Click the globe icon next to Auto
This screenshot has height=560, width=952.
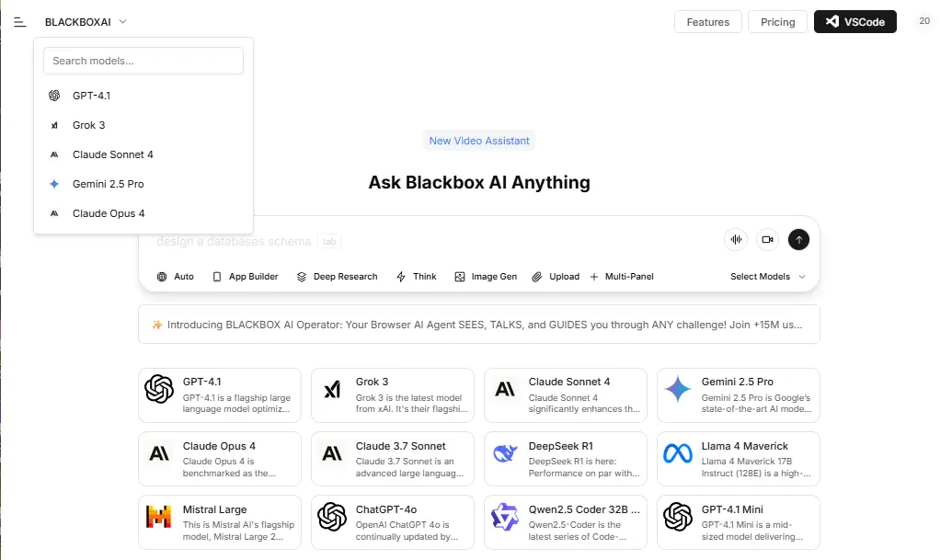pyautogui.click(x=162, y=277)
